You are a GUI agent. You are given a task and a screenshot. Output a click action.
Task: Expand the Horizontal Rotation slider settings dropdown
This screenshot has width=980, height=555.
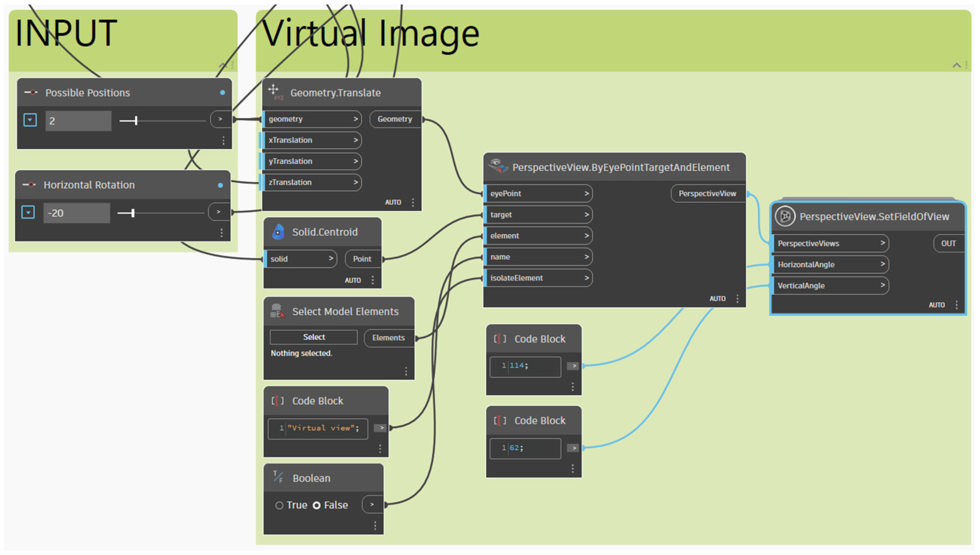(28, 212)
